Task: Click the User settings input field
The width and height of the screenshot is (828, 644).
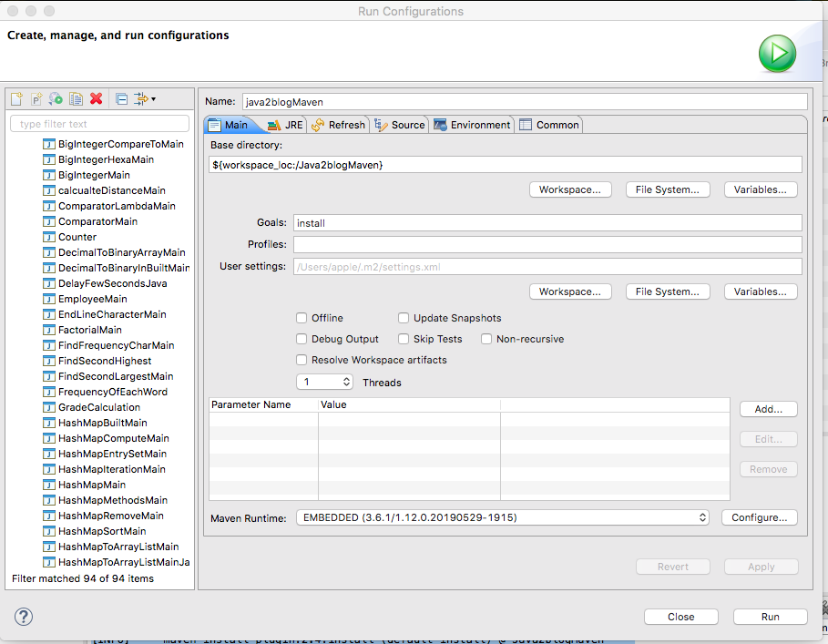Action: tap(547, 267)
